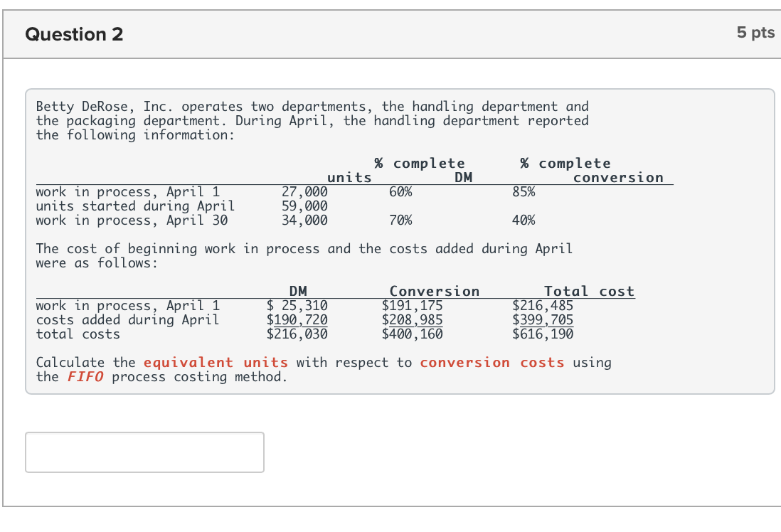781x532 pixels.
Task: Click the 27,000 units value
Action: click(x=304, y=192)
